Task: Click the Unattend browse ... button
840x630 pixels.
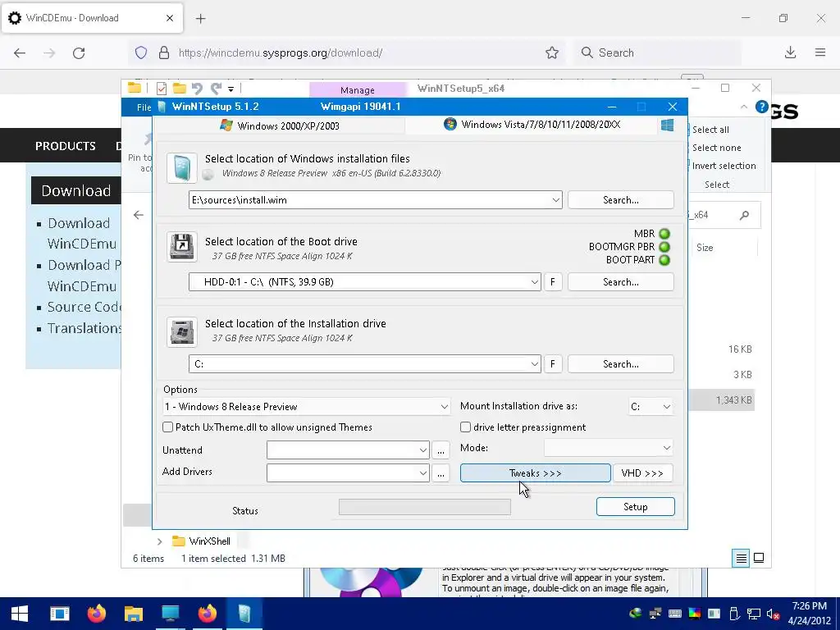Action: [x=441, y=450]
